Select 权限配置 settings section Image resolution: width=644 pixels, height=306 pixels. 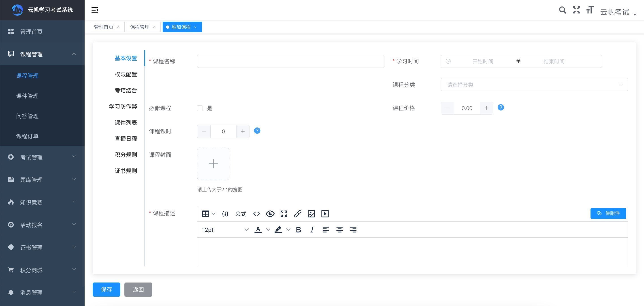(126, 74)
